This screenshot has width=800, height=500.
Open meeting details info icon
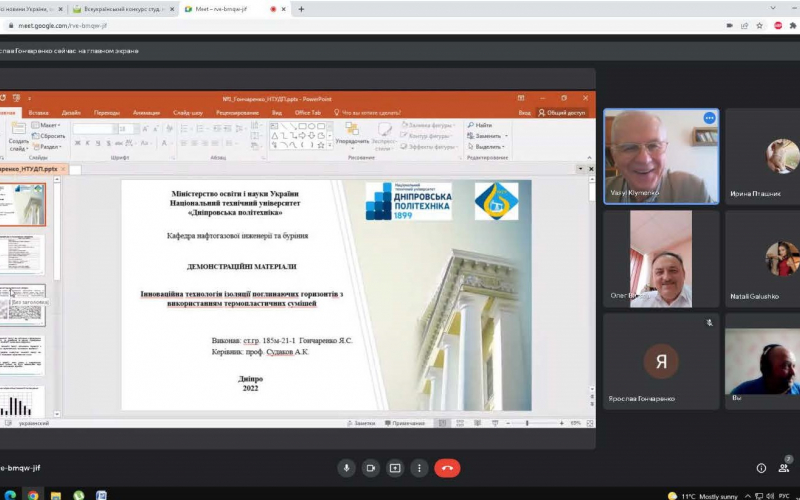761,468
